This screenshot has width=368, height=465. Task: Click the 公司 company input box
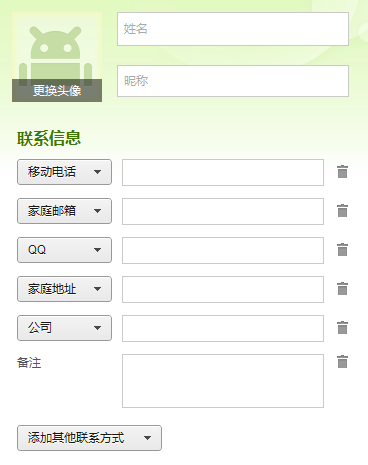click(x=223, y=328)
